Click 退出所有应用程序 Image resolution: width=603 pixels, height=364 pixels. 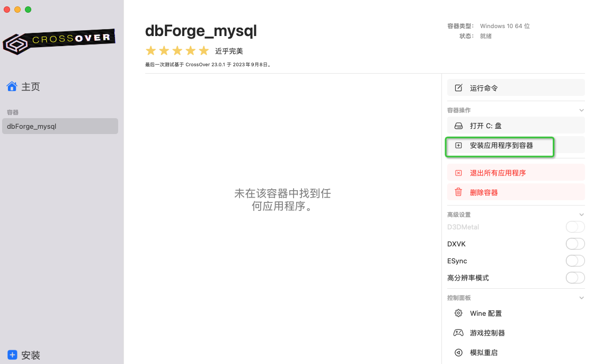tap(516, 173)
